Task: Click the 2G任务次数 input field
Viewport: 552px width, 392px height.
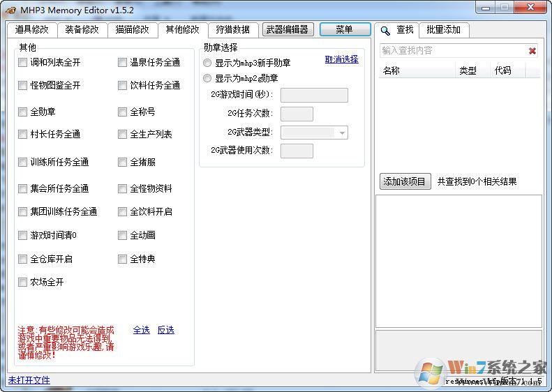Action: pos(297,114)
